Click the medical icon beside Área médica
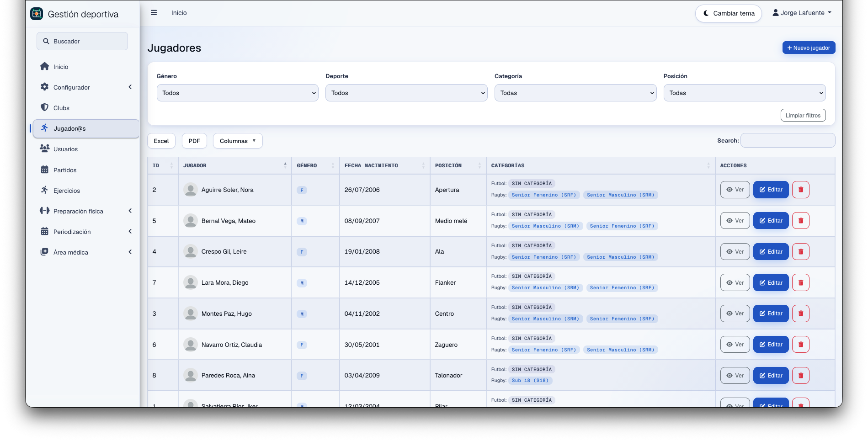 [x=44, y=252]
